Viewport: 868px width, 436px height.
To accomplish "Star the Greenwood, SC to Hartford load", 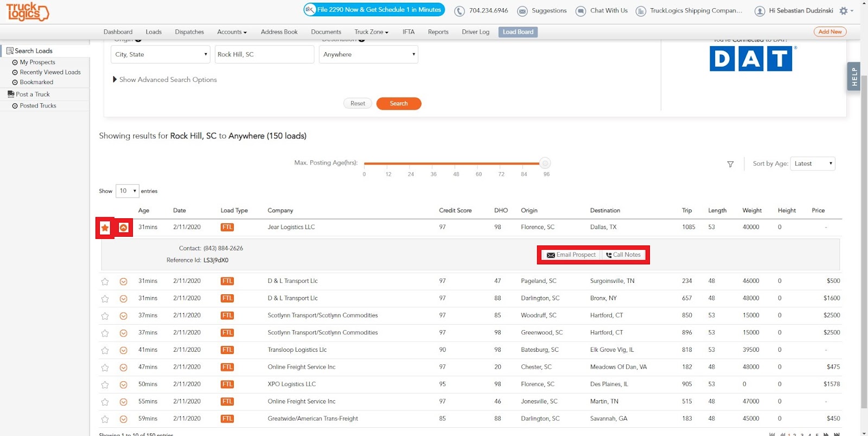I will [105, 333].
